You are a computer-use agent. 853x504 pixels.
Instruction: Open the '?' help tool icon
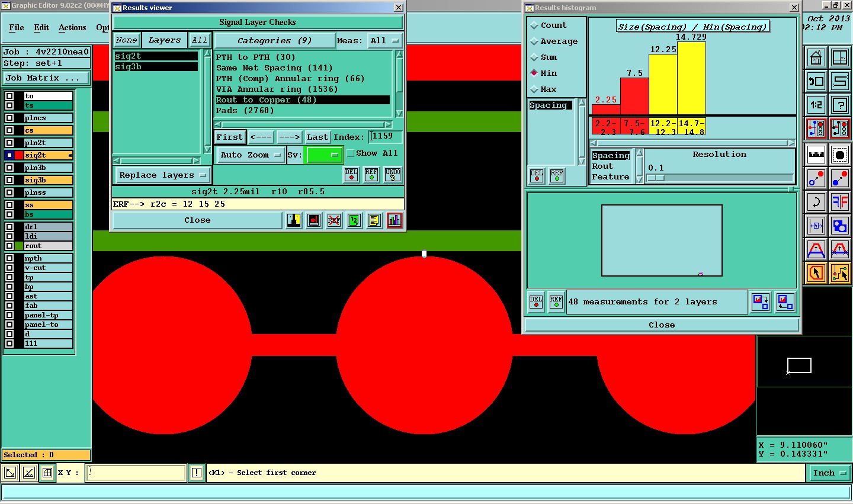840,105
